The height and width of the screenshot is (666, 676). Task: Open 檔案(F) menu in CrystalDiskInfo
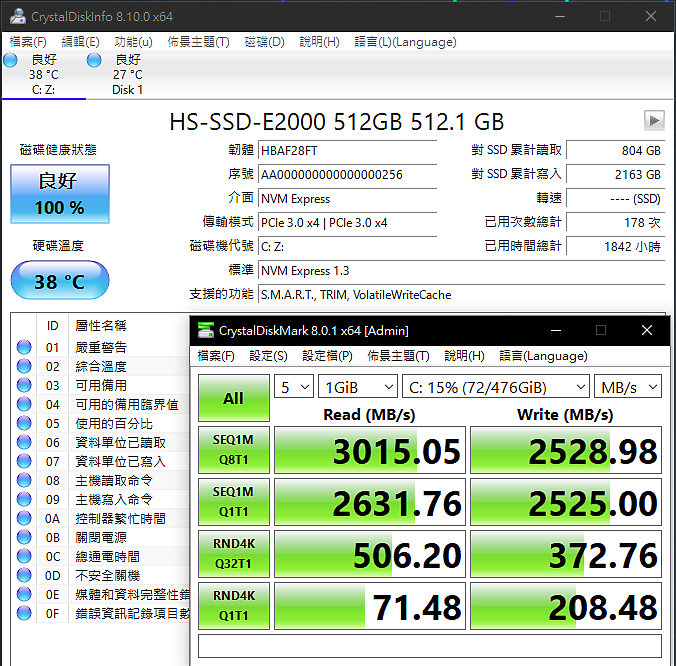click(x=28, y=42)
